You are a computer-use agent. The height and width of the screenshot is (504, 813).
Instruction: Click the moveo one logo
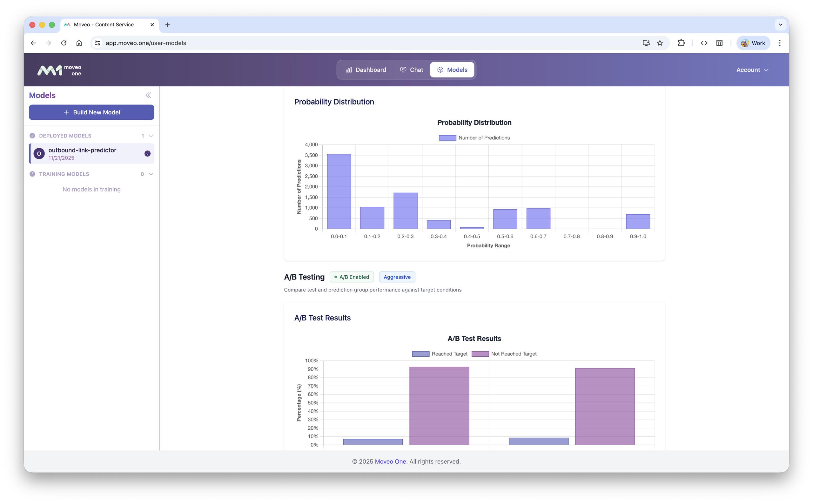pyautogui.click(x=59, y=70)
